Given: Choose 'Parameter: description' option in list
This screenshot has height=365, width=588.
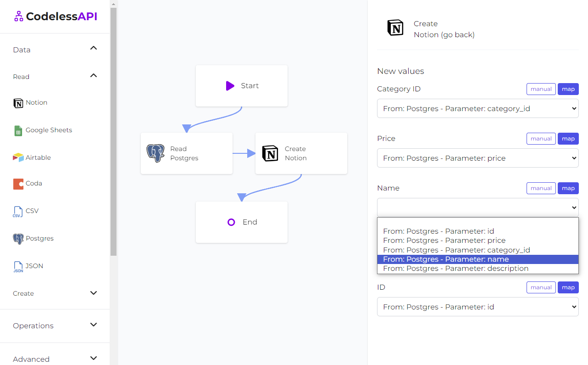Looking at the screenshot, I should pyautogui.click(x=477, y=269).
